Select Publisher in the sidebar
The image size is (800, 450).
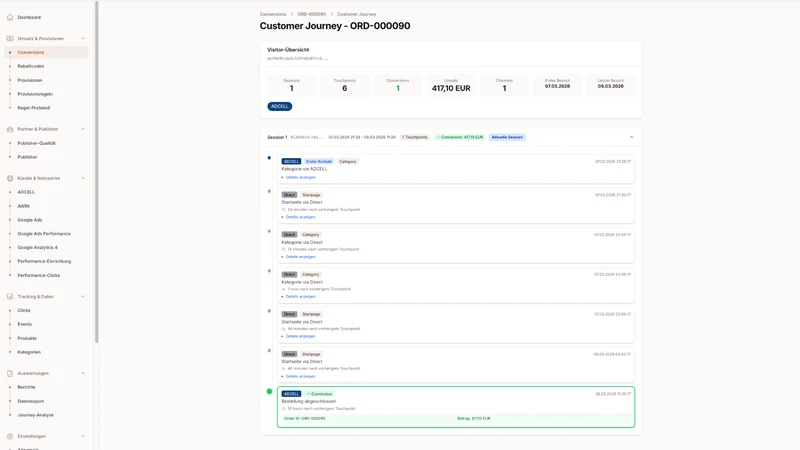click(x=27, y=157)
